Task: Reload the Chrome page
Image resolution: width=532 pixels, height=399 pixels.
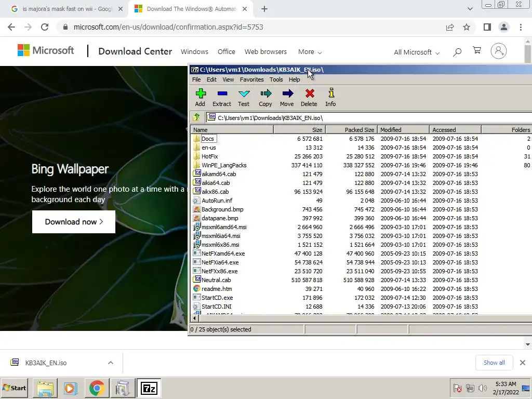Action: pos(45,27)
